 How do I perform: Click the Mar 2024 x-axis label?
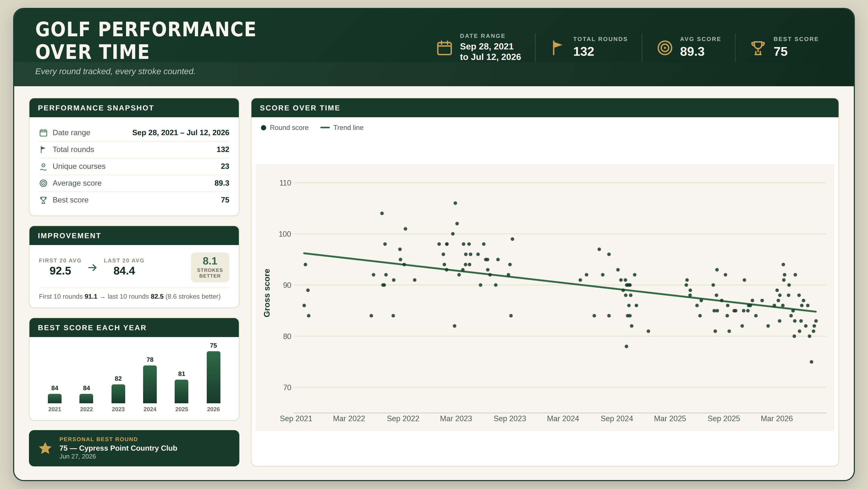point(563,419)
